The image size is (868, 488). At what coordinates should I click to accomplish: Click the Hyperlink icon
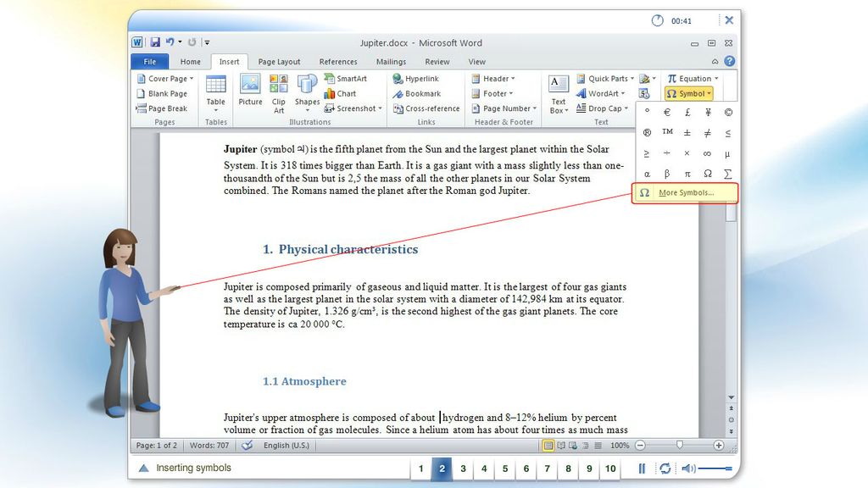[x=398, y=79]
